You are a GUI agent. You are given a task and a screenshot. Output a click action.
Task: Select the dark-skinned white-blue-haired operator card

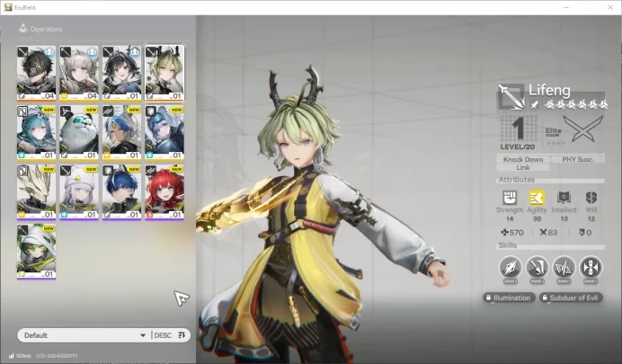121,132
